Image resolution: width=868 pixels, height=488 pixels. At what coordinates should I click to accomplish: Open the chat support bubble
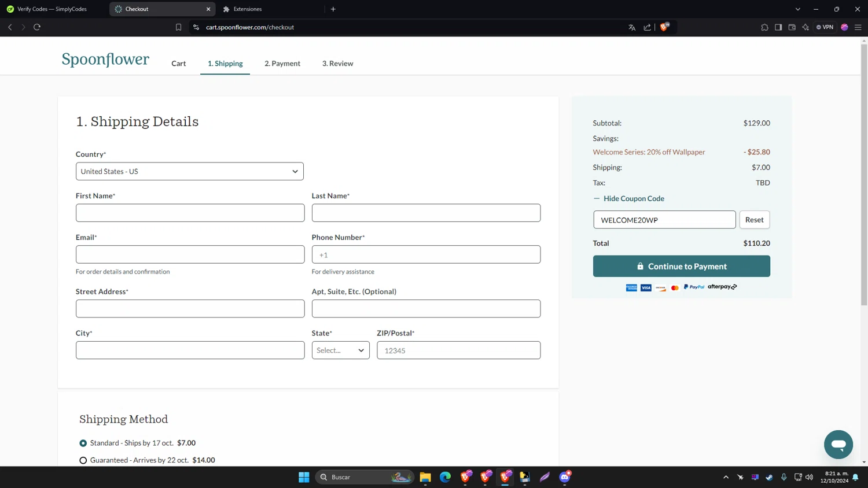838,445
